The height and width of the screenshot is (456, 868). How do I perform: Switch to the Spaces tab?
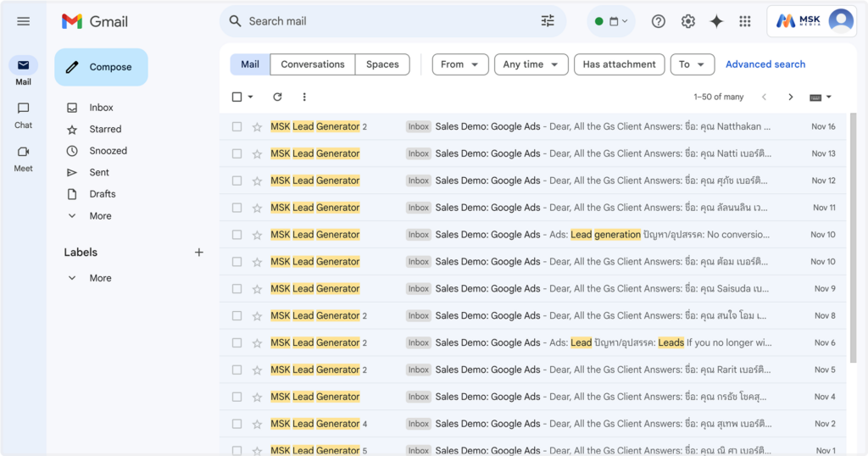382,64
